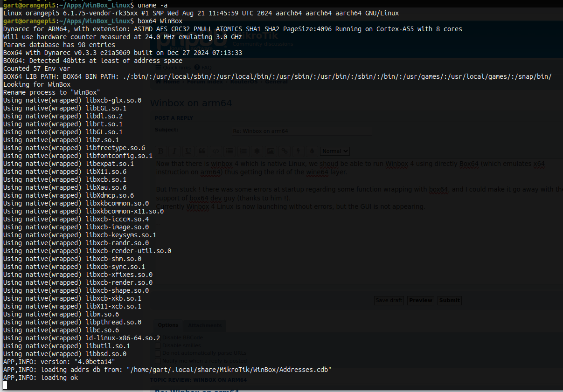Click the libfreetype.so.6 line
Image resolution: width=563 pixels, height=392 pixels.
[x=74, y=148]
